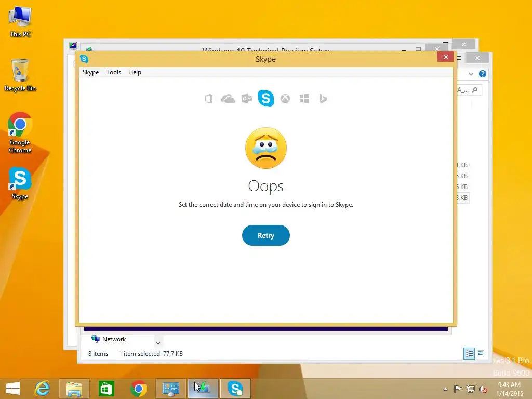Switch Explorer to large icons view

point(481,353)
